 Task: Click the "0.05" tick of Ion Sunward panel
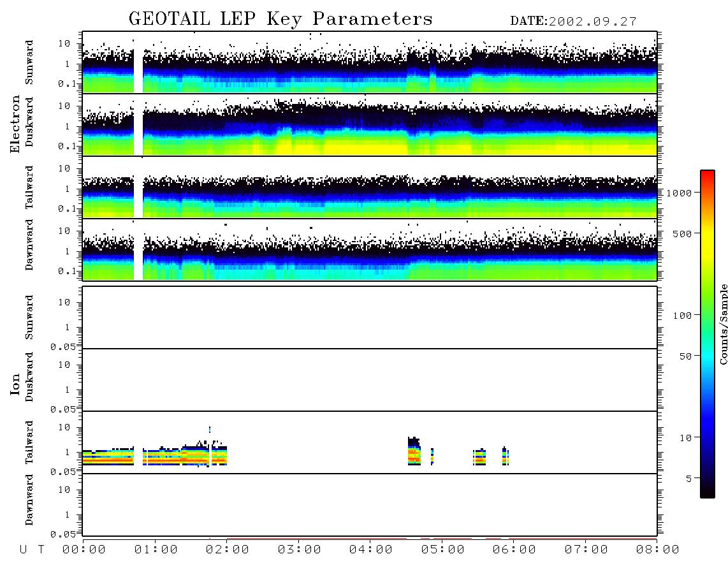[x=62, y=347]
